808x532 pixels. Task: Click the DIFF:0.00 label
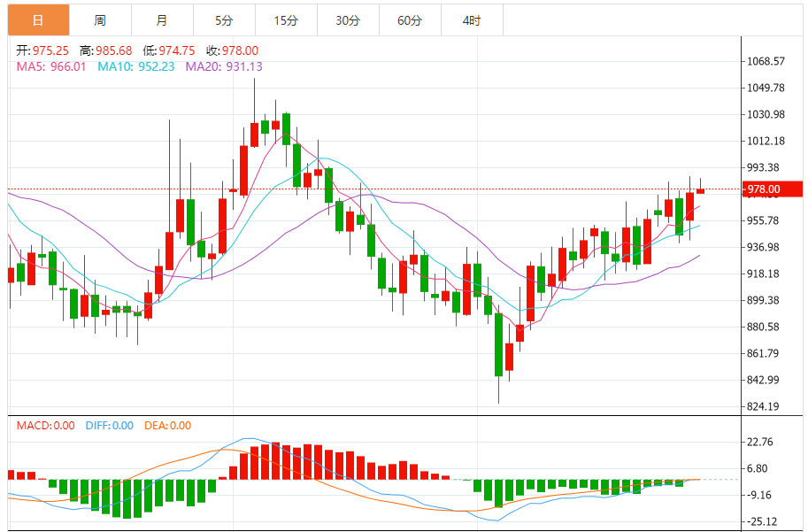pos(109,425)
